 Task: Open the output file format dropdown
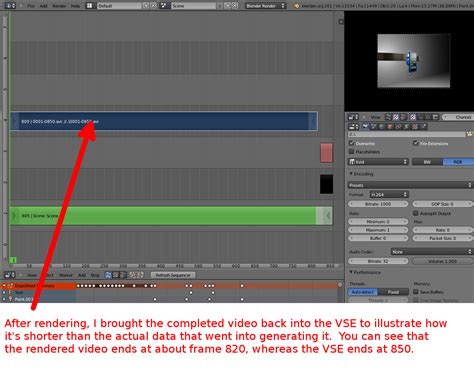click(378, 162)
